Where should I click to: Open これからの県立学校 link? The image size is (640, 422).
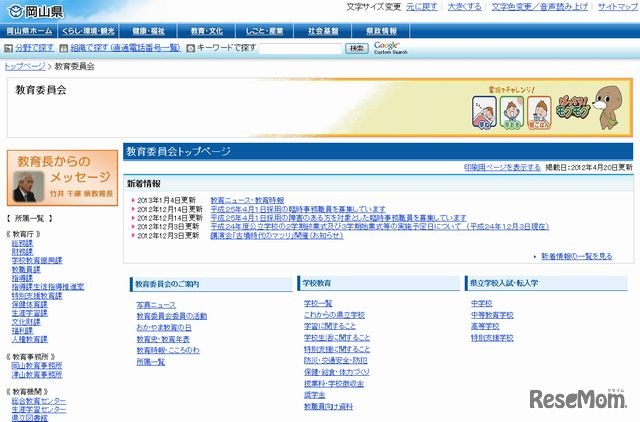(x=334, y=315)
